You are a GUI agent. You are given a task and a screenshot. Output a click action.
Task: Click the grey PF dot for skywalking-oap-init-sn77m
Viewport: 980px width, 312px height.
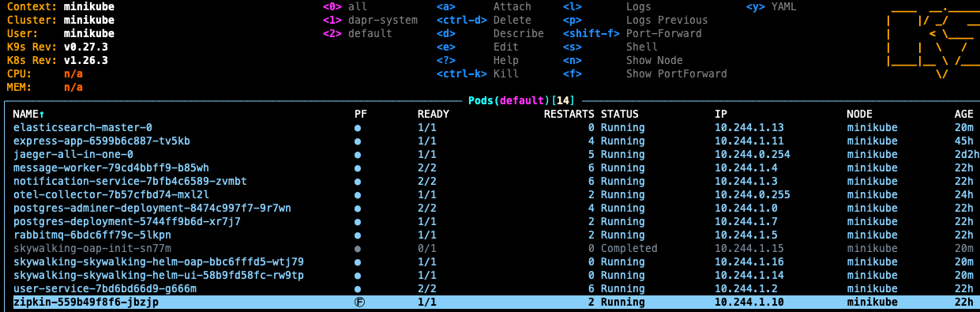[359, 249]
